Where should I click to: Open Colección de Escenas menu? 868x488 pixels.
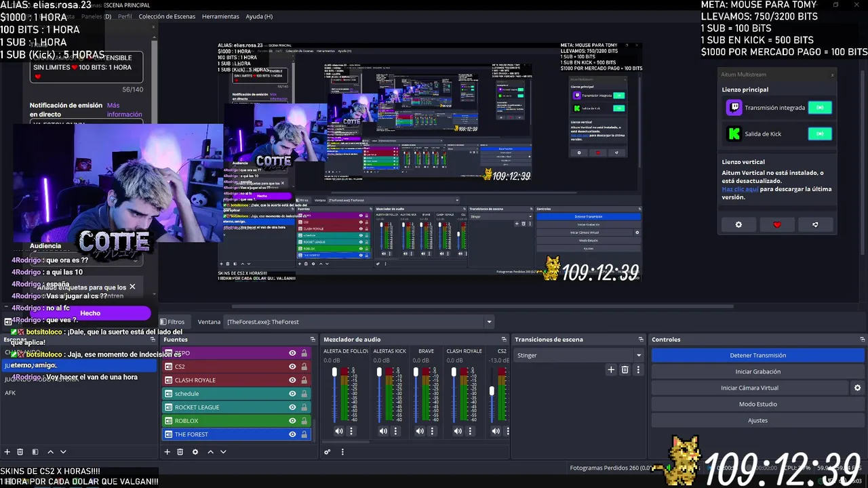(167, 16)
